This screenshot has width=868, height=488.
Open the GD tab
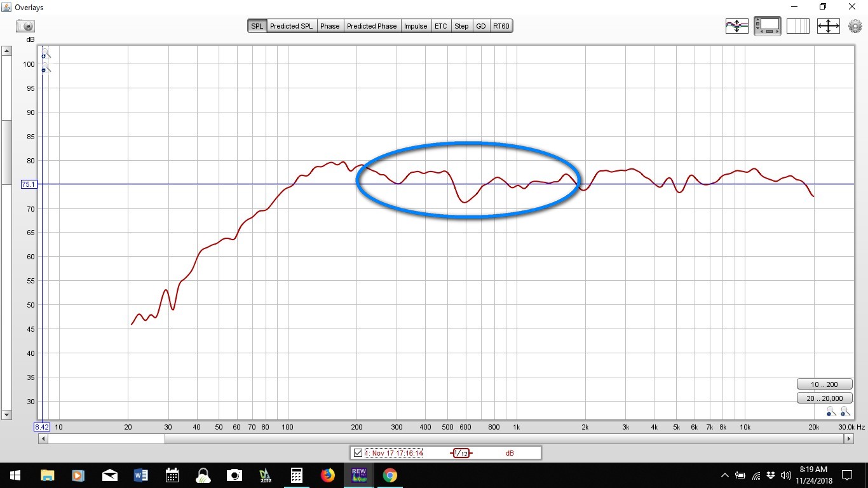pyautogui.click(x=481, y=26)
